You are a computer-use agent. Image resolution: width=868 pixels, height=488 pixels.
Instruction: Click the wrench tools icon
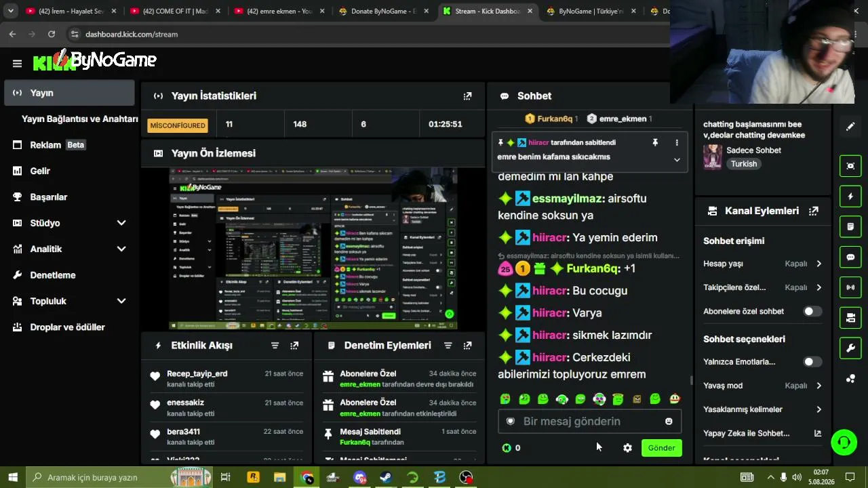click(850, 348)
